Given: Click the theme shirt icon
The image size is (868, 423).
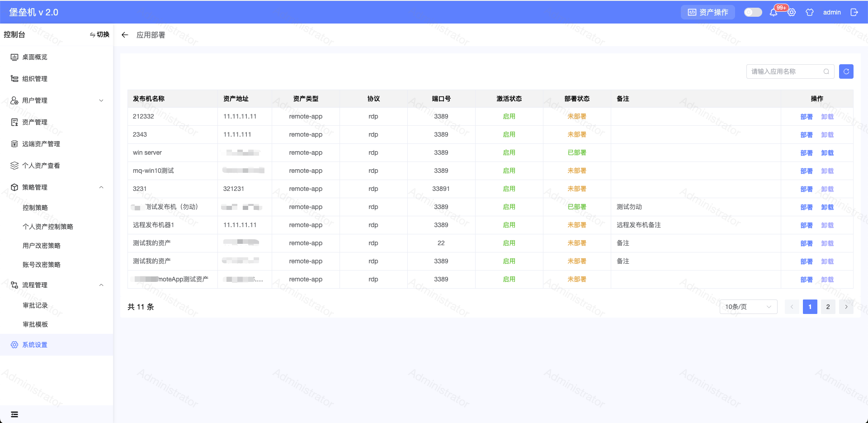Looking at the screenshot, I should [x=810, y=12].
